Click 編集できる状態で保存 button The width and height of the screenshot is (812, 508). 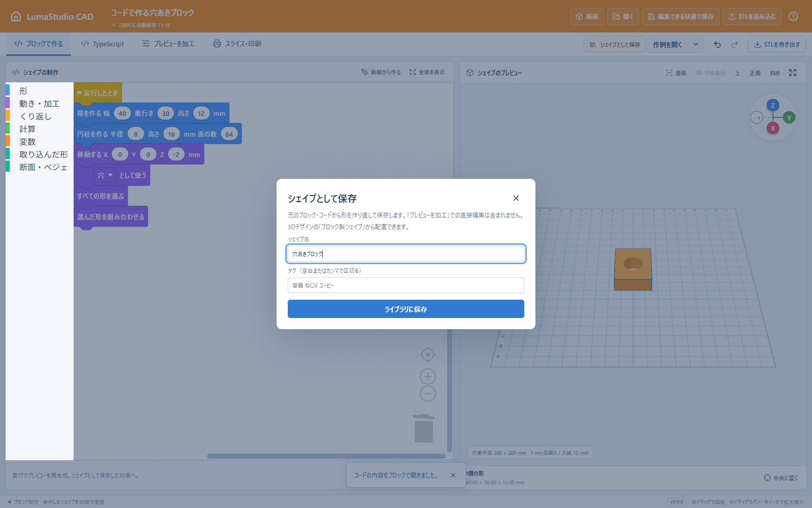pyautogui.click(x=681, y=16)
